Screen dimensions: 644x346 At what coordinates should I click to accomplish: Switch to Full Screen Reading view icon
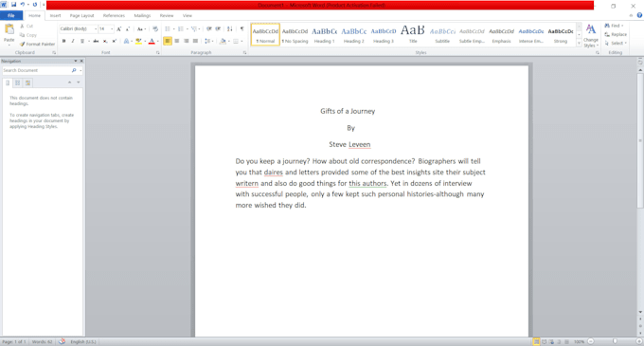click(545, 341)
